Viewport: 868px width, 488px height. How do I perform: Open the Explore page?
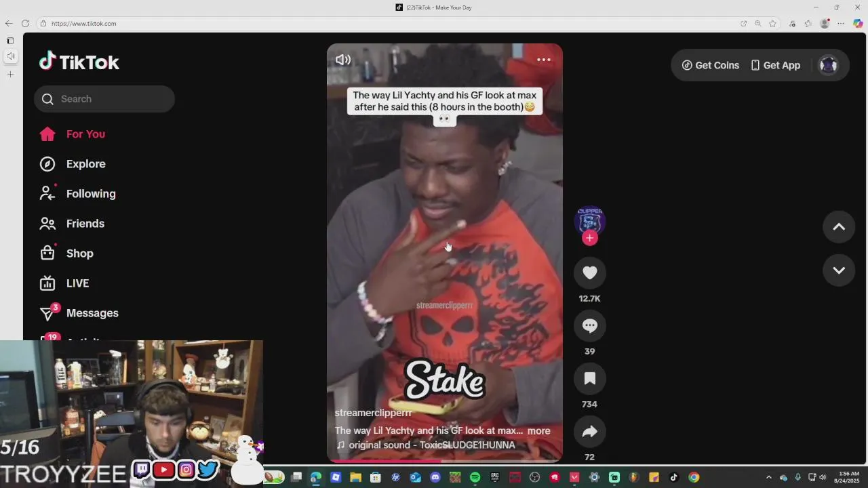[73, 164]
